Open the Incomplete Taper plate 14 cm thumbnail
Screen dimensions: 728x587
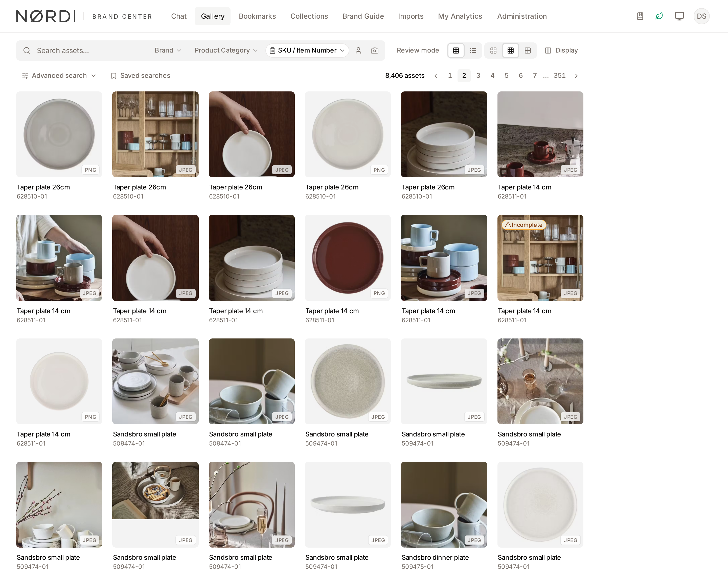(x=540, y=258)
